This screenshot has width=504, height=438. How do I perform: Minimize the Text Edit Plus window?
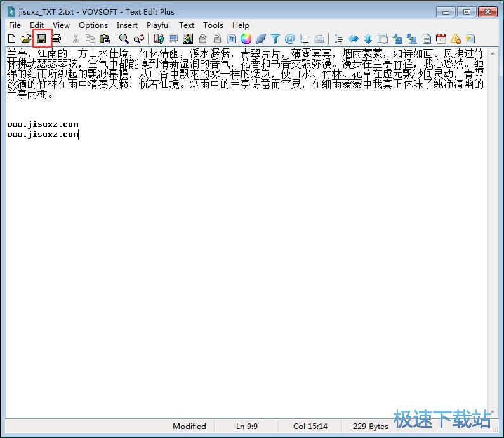(446, 12)
